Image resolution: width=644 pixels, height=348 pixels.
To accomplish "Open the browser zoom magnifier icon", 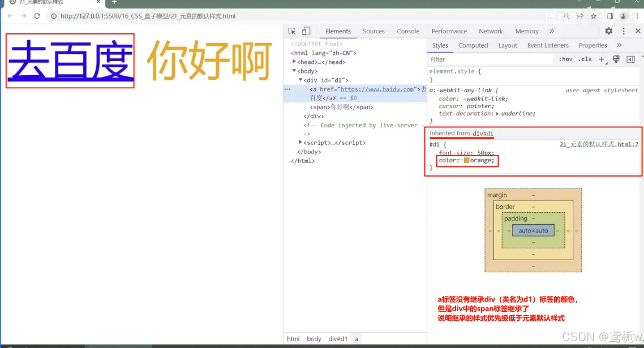I will pyautogui.click(x=566, y=16).
